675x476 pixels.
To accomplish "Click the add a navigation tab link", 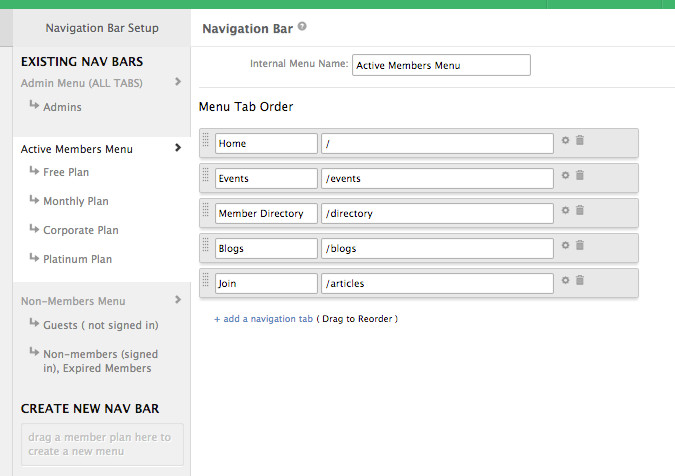I will point(263,319).
